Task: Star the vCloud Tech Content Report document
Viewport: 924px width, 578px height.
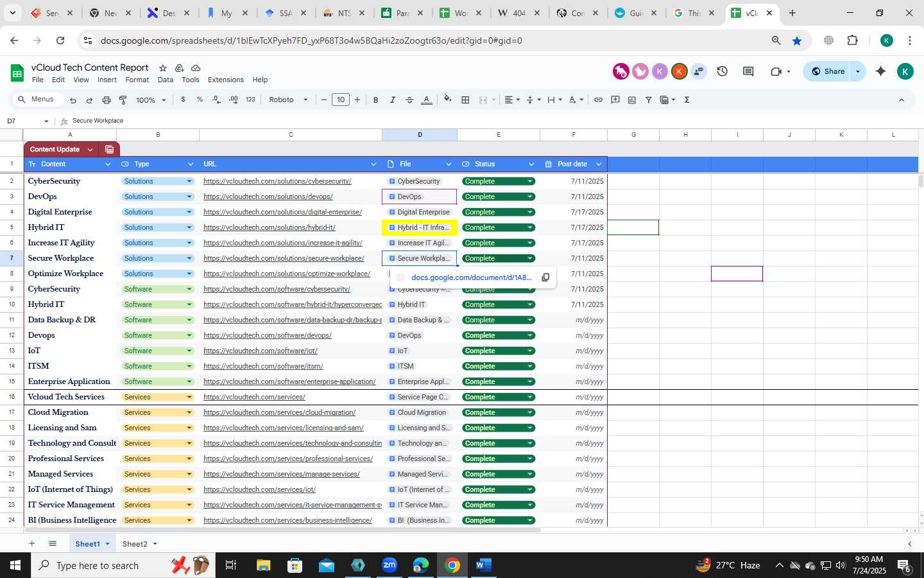Action: tap(163, 67)
